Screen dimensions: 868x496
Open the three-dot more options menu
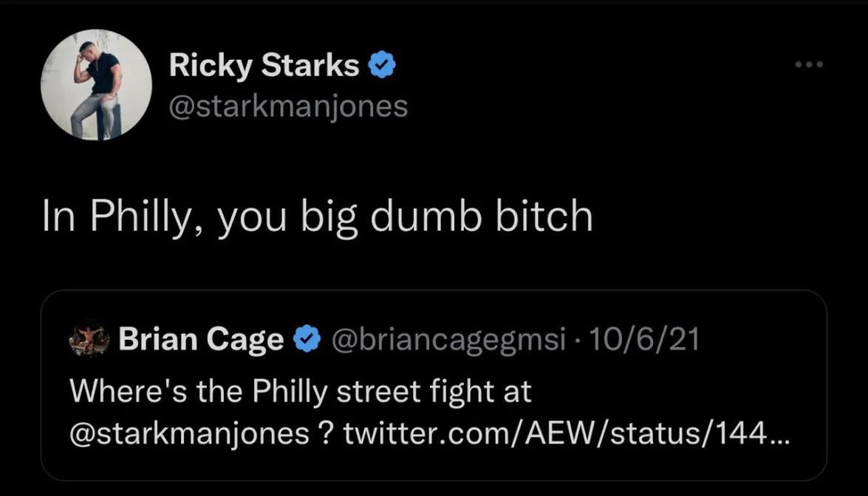tap(809, 64)
